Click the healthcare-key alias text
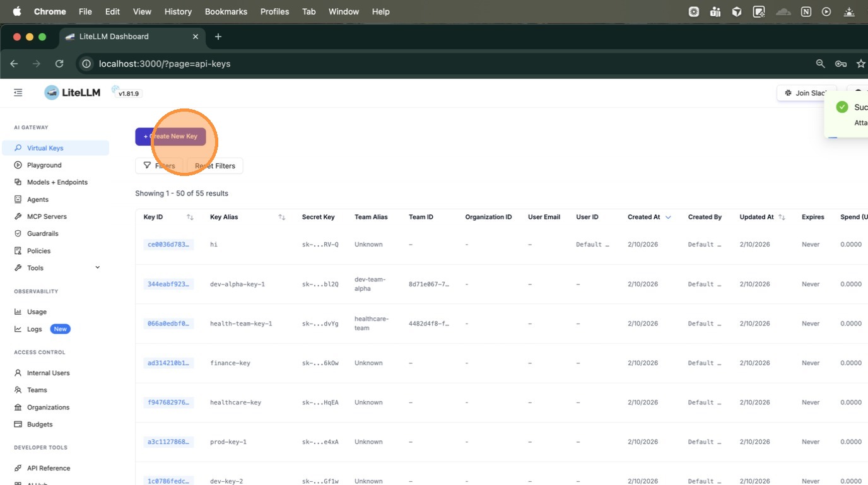The image size is (868, 485). [x=235, y=402]
